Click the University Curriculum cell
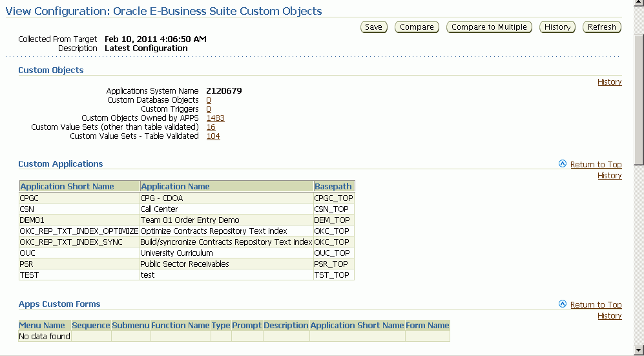 tap(227, 253)
